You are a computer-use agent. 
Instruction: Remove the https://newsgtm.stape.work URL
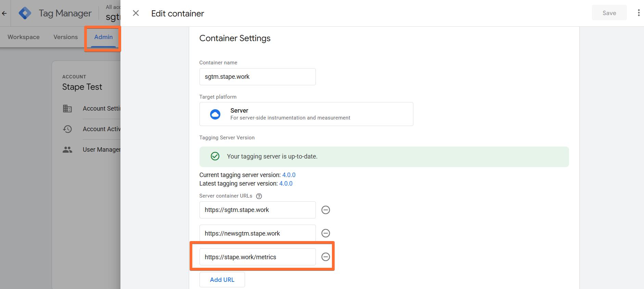point(326,233)
